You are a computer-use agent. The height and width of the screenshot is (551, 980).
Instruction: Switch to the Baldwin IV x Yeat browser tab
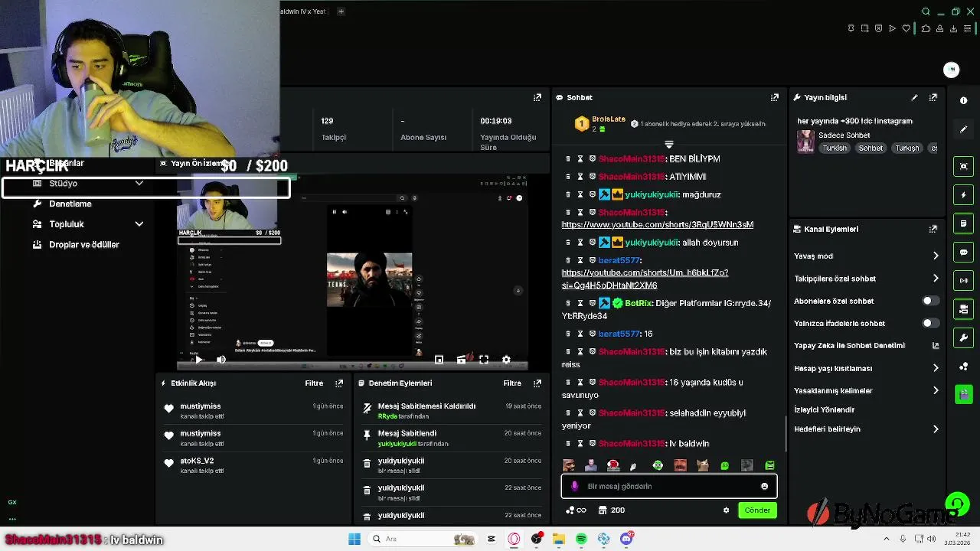[x=303, y=11]
